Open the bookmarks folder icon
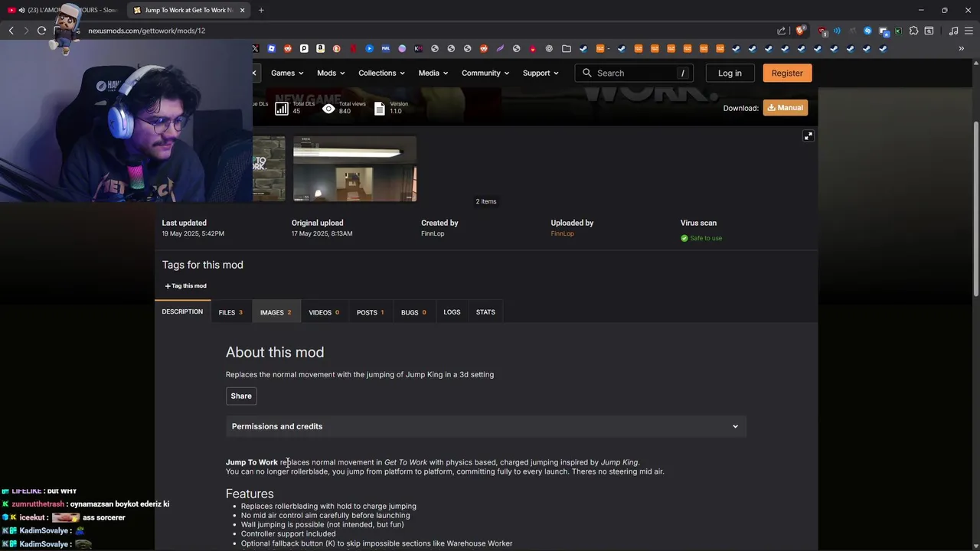The width and height of the screenshot is (980, 551). click(x=566, y=48)
